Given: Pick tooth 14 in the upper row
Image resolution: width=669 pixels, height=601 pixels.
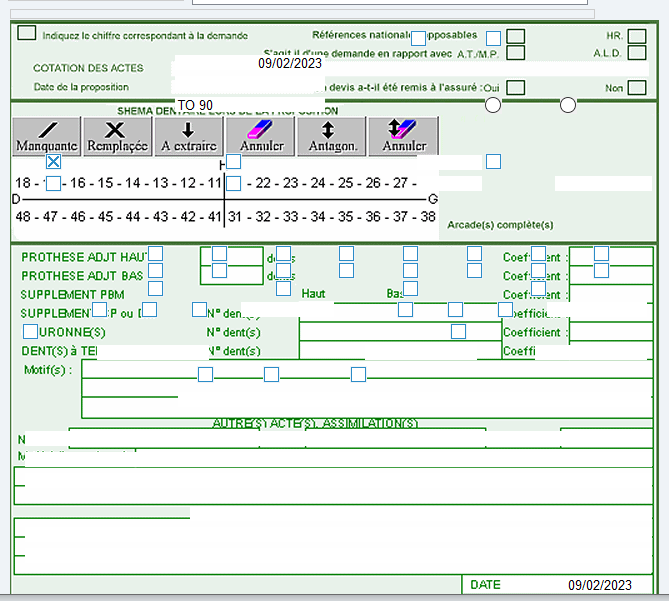Looking at the screenshot, I should (133, 183).
